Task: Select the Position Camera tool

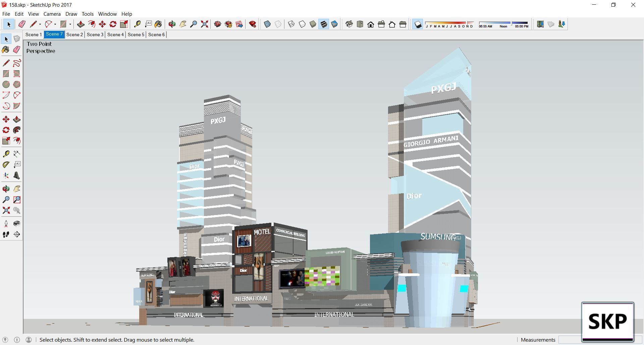Action: 6,223
